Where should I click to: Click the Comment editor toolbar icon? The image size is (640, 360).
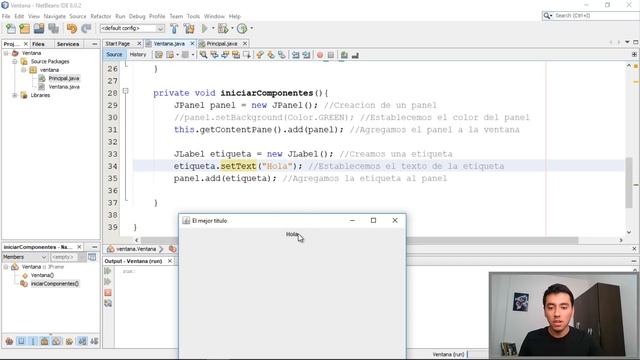[x=344, y=55]
